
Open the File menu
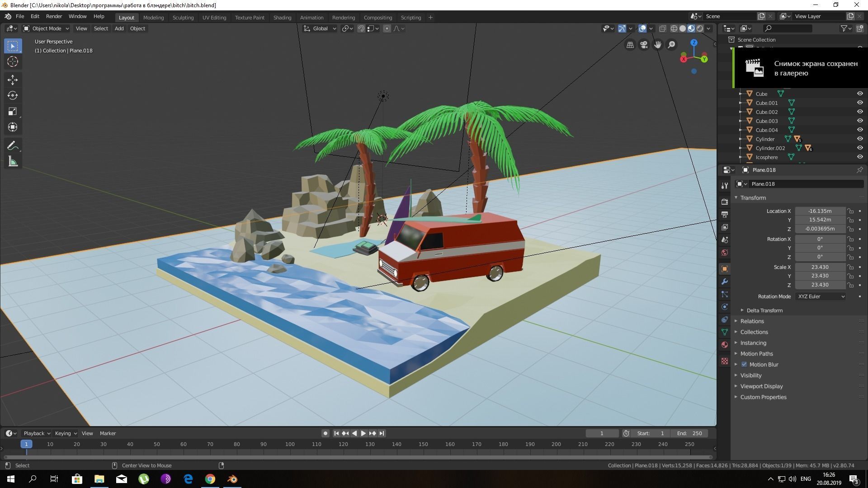(20, 16)
